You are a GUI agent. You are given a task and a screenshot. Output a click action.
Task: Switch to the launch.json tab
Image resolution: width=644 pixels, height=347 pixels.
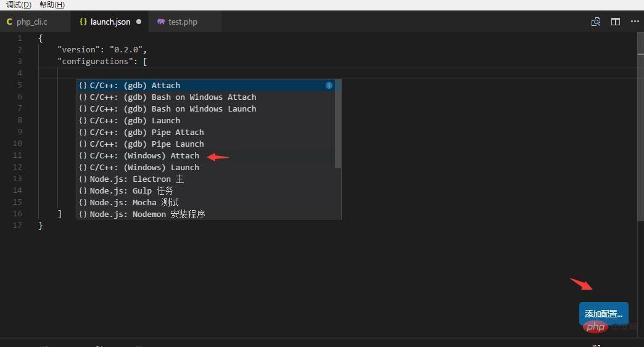point(110,22)
